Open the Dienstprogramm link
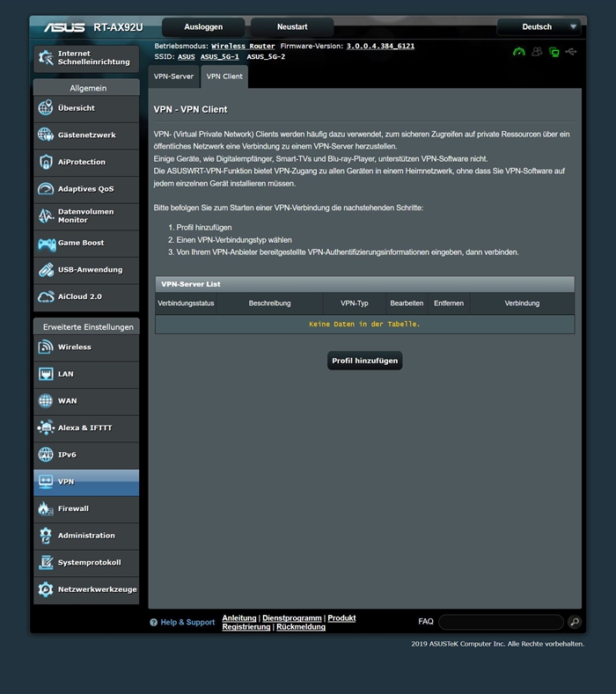This screenshot has height=694, width=616. (x=292, y=617)
